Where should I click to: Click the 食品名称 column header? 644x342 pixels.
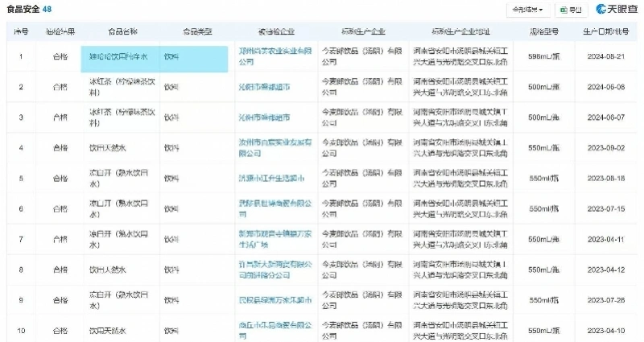coord(122,31)
